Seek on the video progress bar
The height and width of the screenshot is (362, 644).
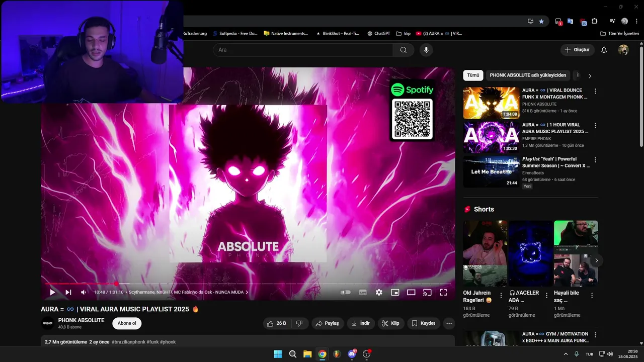[248, 284]
